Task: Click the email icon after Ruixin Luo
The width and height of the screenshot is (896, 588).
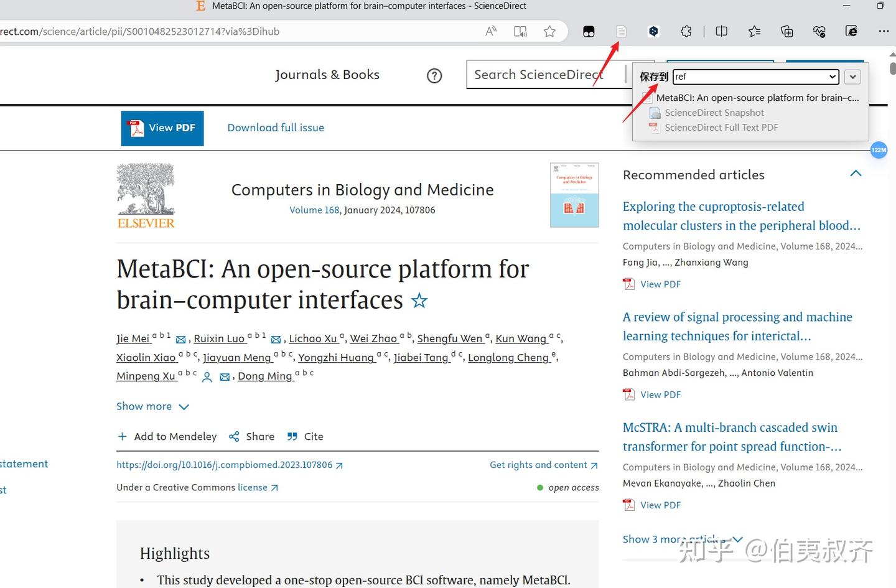Action: (276, 340)
